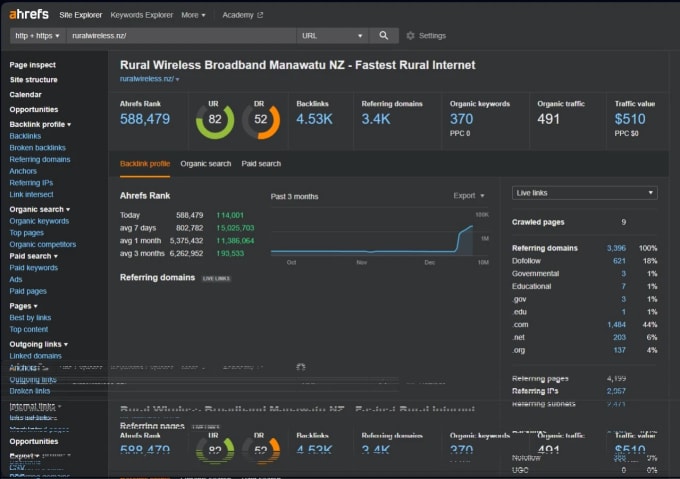680x479 pixels.
Task: Open Link intersect report
Action: pos(31,195)
